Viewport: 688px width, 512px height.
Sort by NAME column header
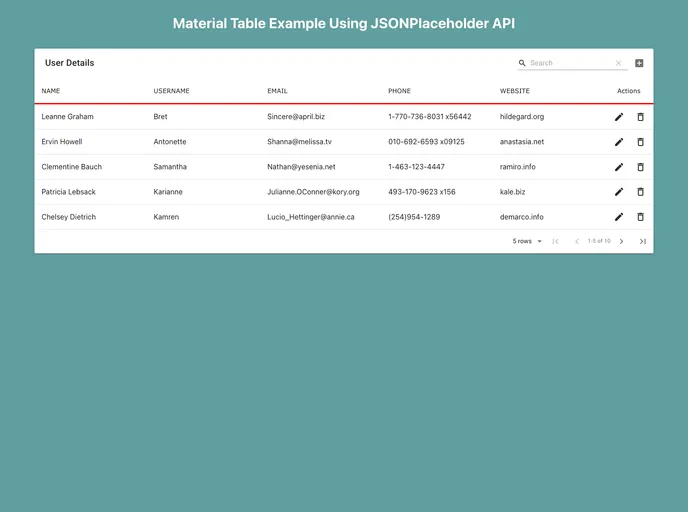coord(50,91)
